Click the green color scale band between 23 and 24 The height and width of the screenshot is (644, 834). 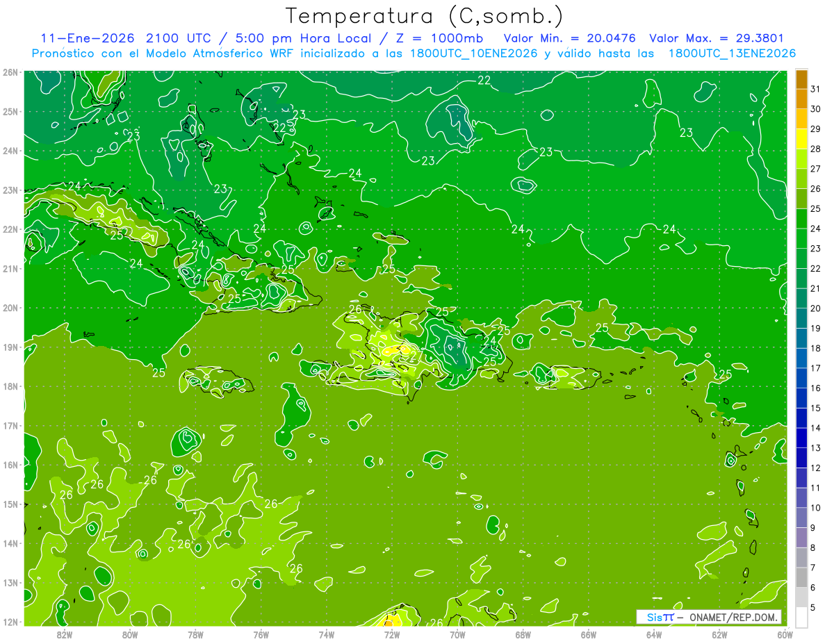(x=801, y=238)
